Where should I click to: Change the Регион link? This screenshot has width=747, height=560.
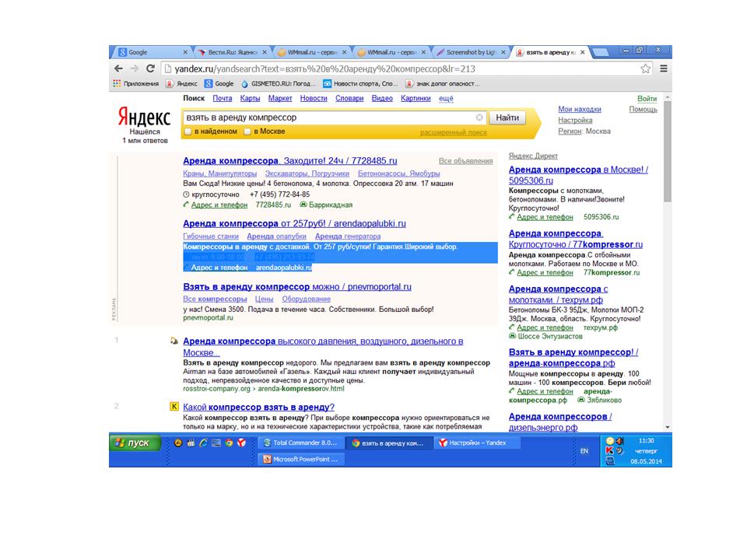(x=570, y=131)
